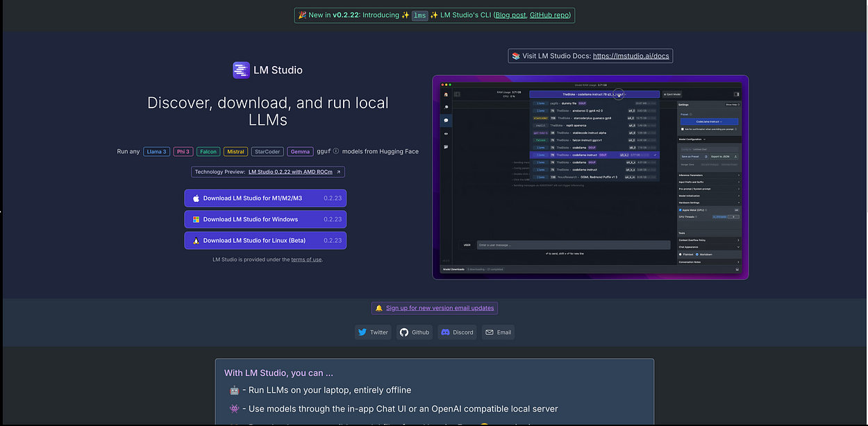Viewport: 868px width, 426px height.
Task: Open the LM Studio 0.2.22 with AMD ROCm link
Action: [290, 172]
